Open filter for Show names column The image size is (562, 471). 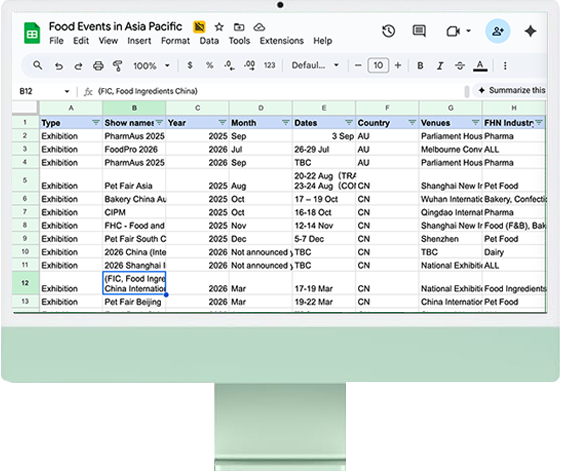pos(159,123)
